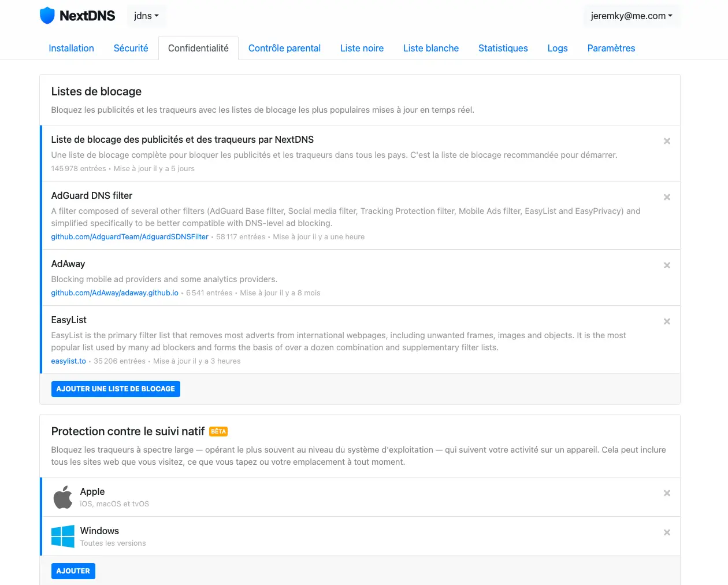The width and height of the screenshot is (728, 585).
Task: Click the BÊTA badge next to native tracking
Action: click(x=218, y=432)
